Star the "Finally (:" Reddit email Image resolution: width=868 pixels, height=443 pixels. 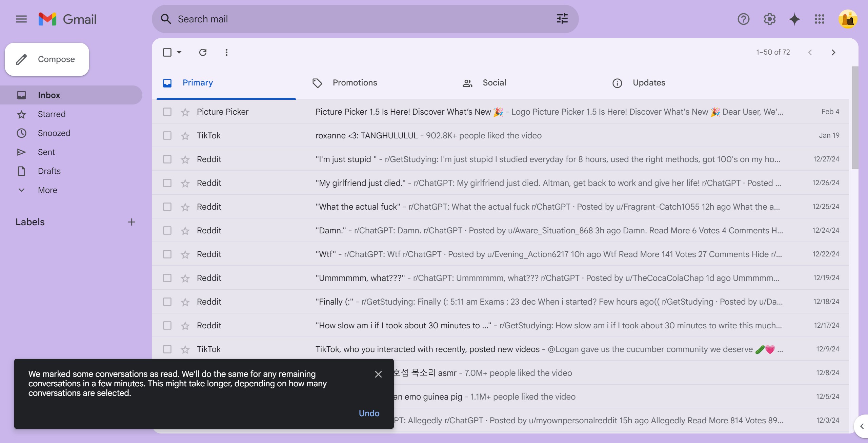185,302
